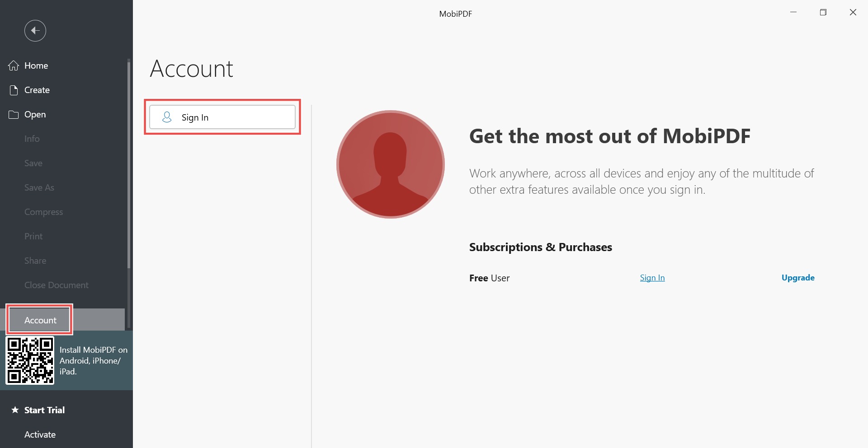Choose Close Document in the sidebar
The image size is (868, 448).
[x=62, y=285]
